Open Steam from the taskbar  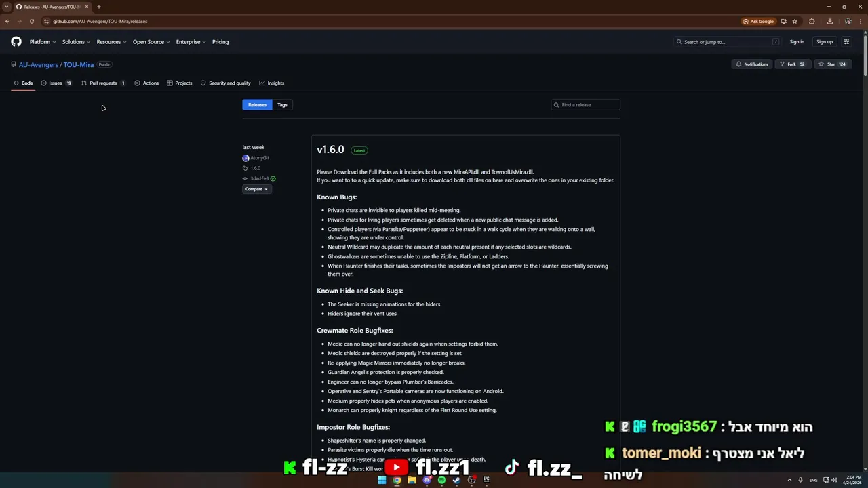pyautogui.click(x=456, y=480)
